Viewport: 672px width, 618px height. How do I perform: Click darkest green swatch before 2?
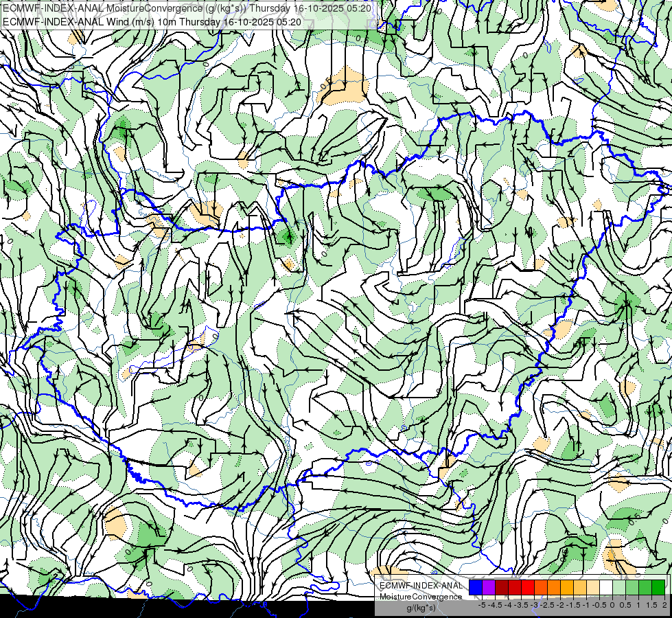[x=658, y=587]
